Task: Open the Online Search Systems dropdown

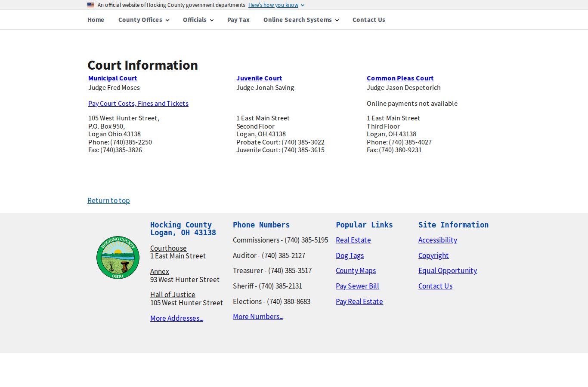Action: [301, 20]
